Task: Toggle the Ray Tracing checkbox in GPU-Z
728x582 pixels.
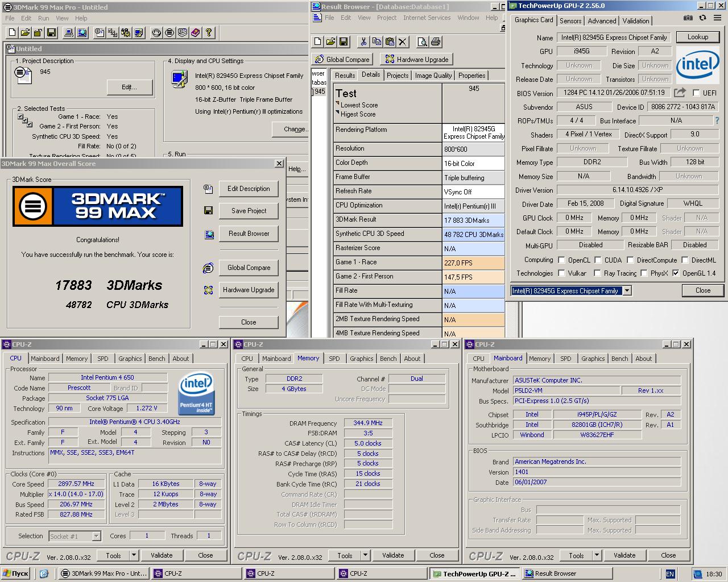Action: pos(597,273)
